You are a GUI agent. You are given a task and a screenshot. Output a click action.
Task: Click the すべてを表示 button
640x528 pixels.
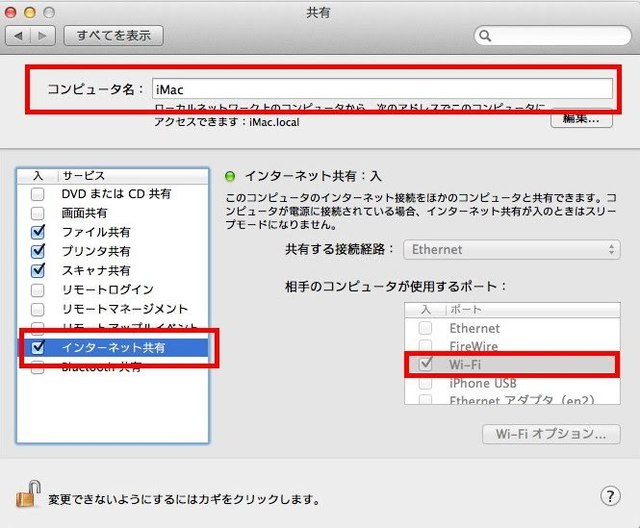(114, 36)
